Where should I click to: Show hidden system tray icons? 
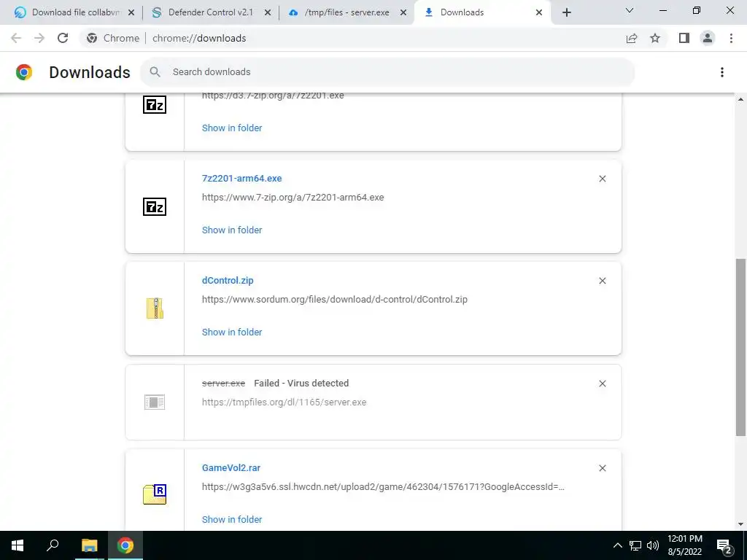click(617, 545)
